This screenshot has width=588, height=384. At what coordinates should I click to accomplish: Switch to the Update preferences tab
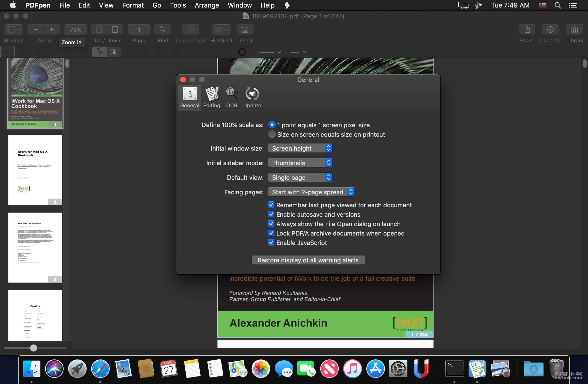252,97
